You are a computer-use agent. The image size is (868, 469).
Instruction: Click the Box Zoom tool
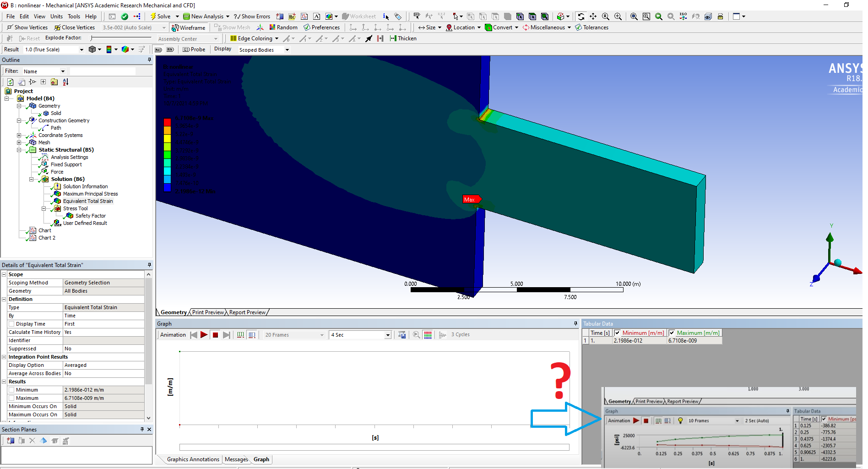(618, 16)
